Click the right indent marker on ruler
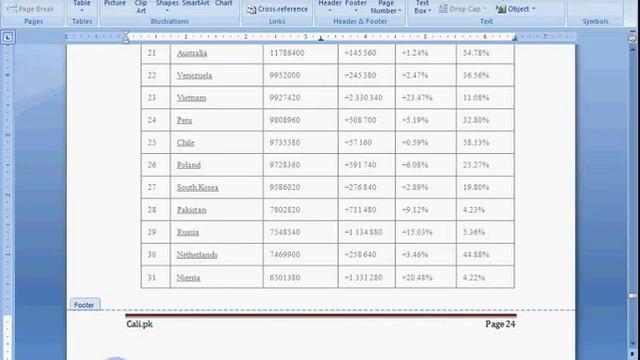 514,39
